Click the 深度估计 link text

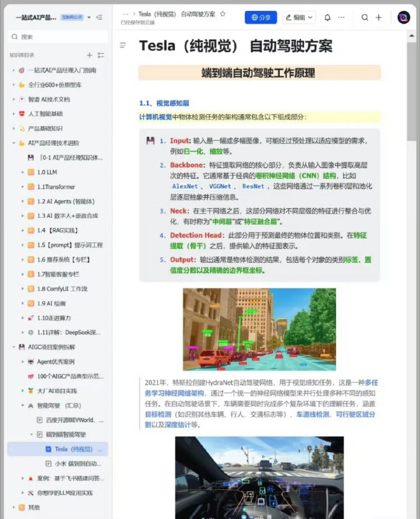[178, 425]
